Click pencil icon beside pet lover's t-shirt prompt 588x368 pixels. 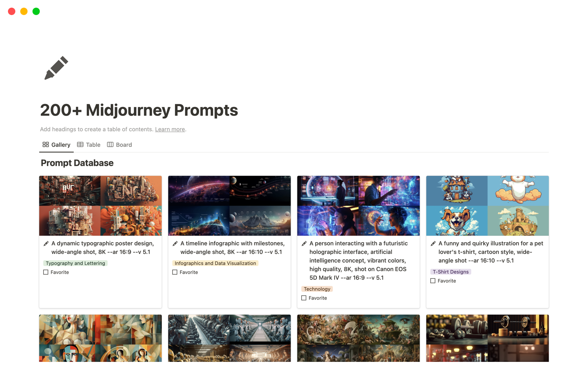[x=433, y=243]
